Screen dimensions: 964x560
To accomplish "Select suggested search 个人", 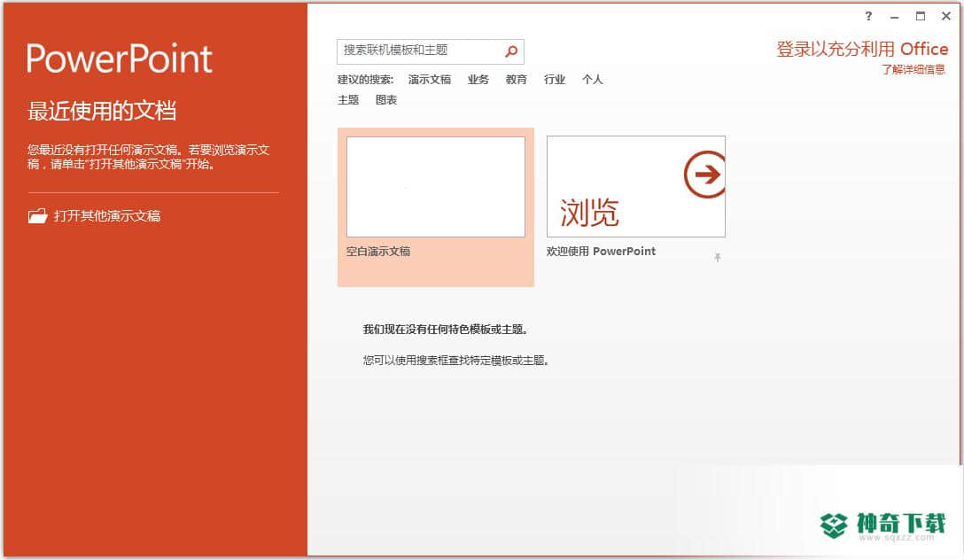I will coord(592,79).
